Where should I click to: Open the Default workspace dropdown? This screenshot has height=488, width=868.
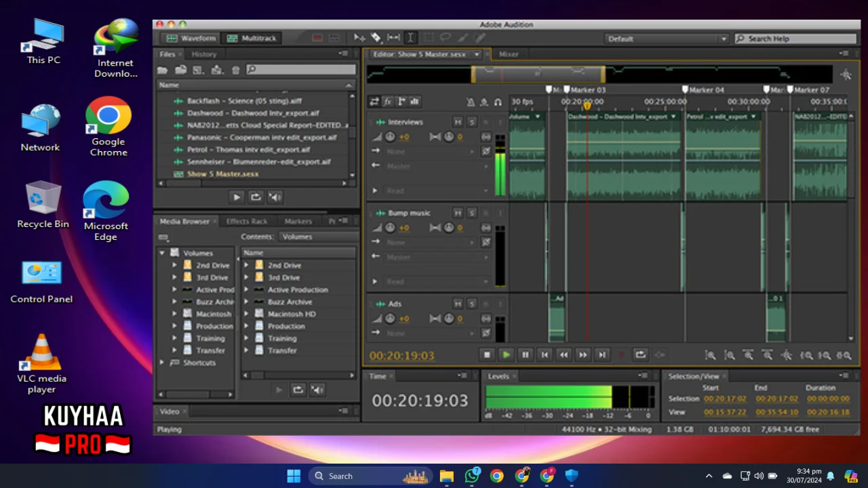click(667, 39)
